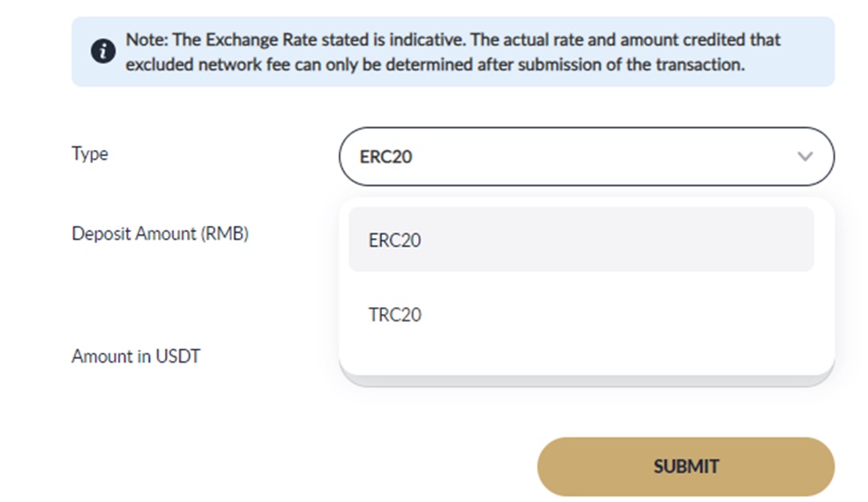Click the "USDT" text in the amount label
868x502 pixels.
click(179, 356)
